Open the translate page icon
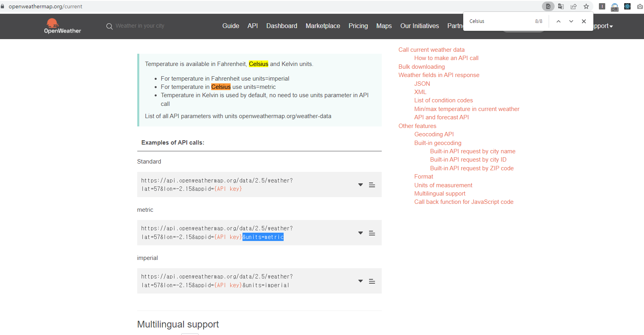644x335 pixels. coord(561,6)
